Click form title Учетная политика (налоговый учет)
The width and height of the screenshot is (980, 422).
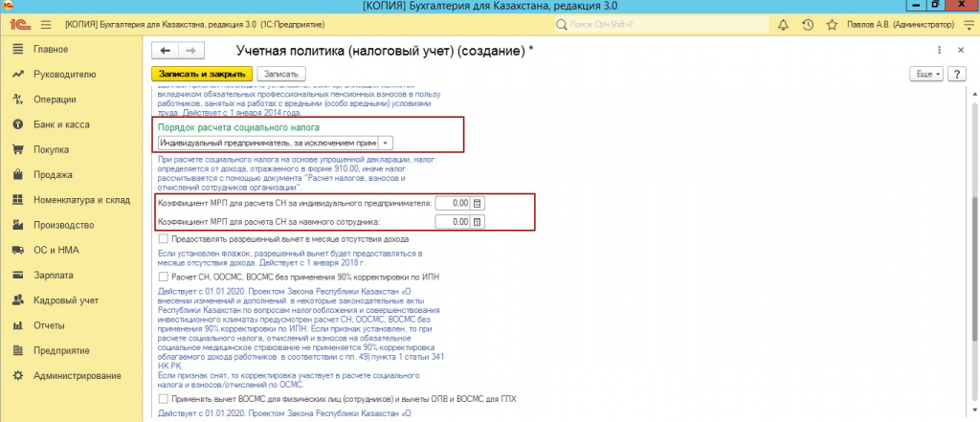click(x=385, y=51)
